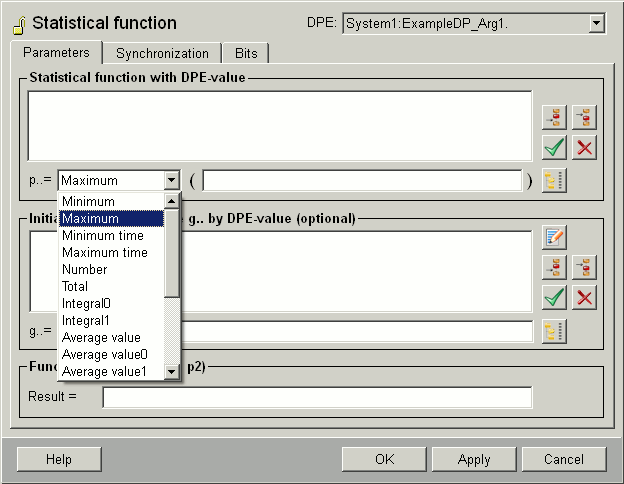The image size is (624, 484).
Task: Click the edit notepad icon in the initialization section
Action: (554, 237)
